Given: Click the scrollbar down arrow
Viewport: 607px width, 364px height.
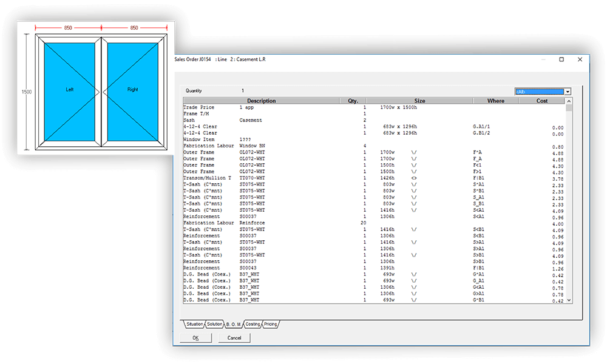Looking at the screenshot, I should pos(568,300).
